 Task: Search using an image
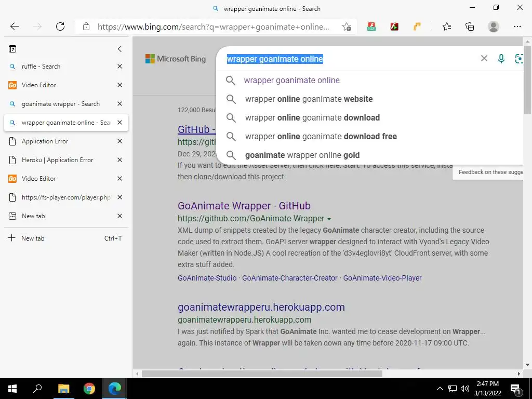[519, 59]
